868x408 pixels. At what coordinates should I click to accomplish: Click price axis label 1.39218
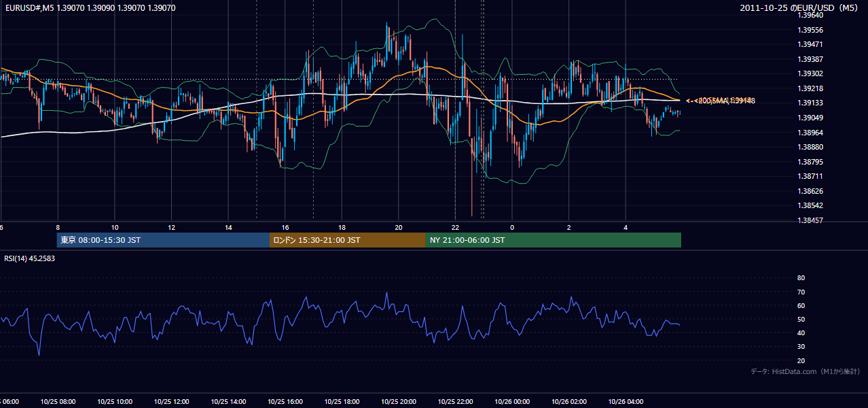tap(810, 88)
